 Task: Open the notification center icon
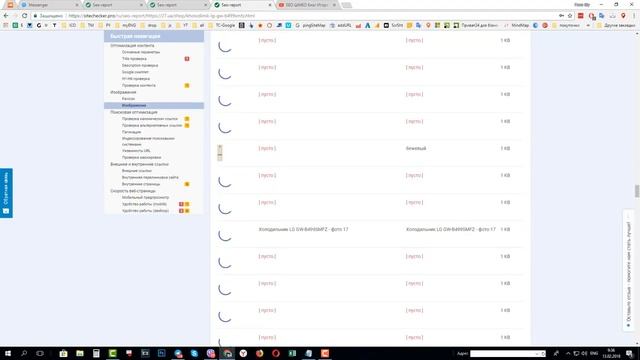point(630,353)
